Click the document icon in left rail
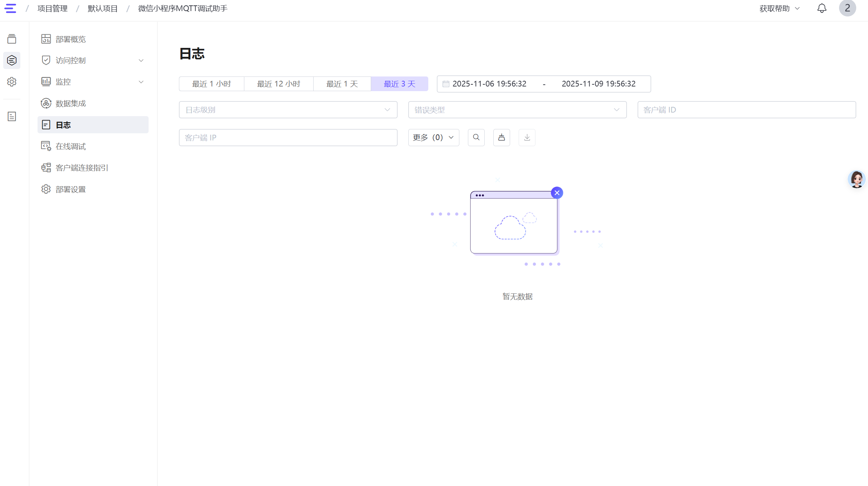 pos(12,116)
